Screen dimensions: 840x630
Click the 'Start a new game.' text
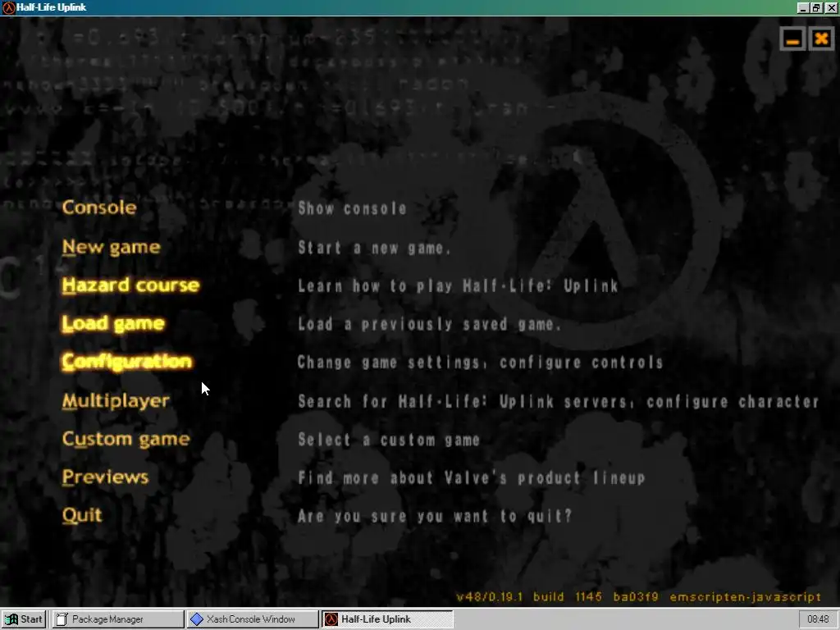tap(374, 248)
